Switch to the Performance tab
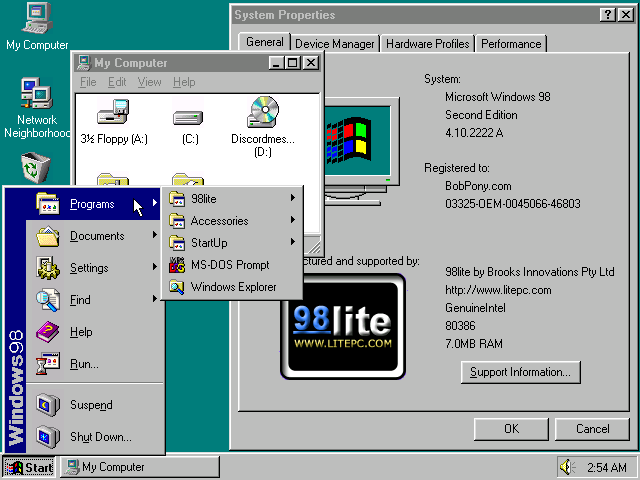This screenshot has width=640, height=480. [x=511, y=44]
